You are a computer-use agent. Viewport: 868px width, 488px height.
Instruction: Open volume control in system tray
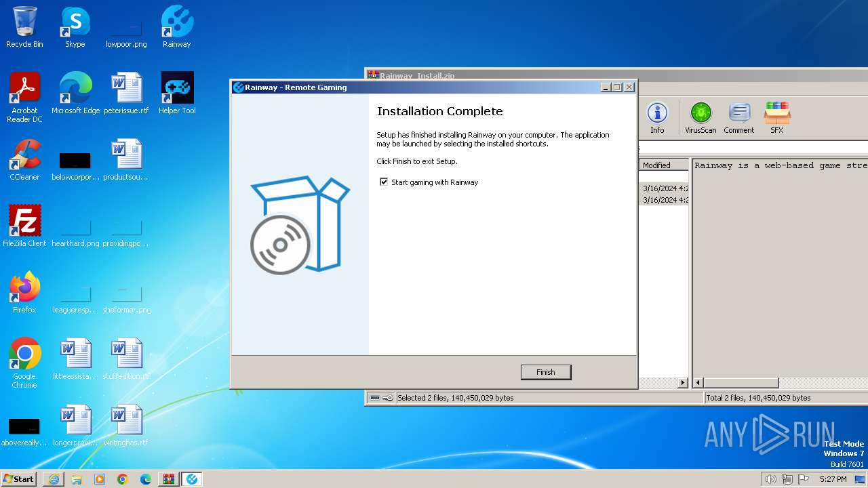(770, 479)
